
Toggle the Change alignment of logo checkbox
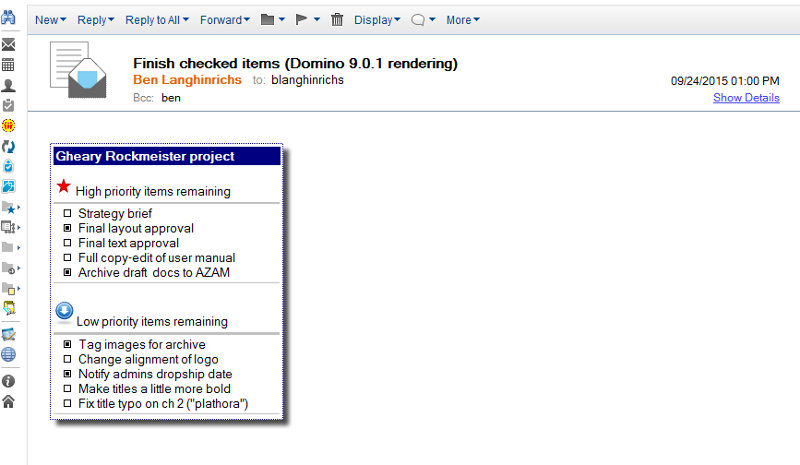[x=68, y=359]
